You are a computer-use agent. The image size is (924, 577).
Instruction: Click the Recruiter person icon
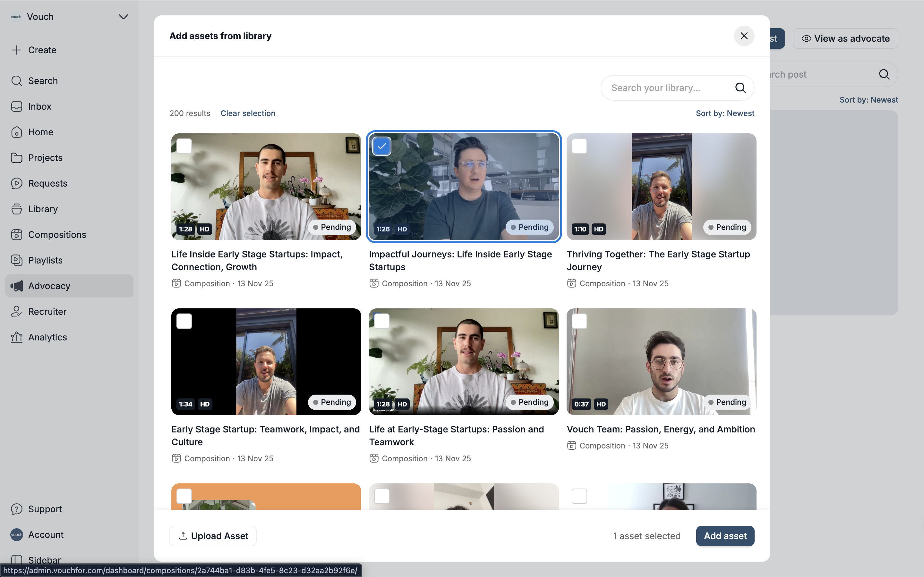[16, 312]
